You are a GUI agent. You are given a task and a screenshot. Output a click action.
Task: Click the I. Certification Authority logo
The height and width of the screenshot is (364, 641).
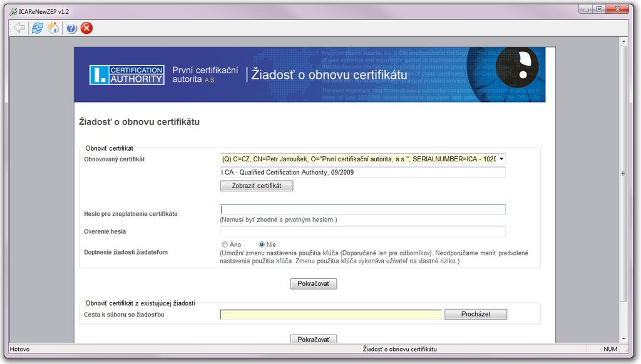(126, 75)
